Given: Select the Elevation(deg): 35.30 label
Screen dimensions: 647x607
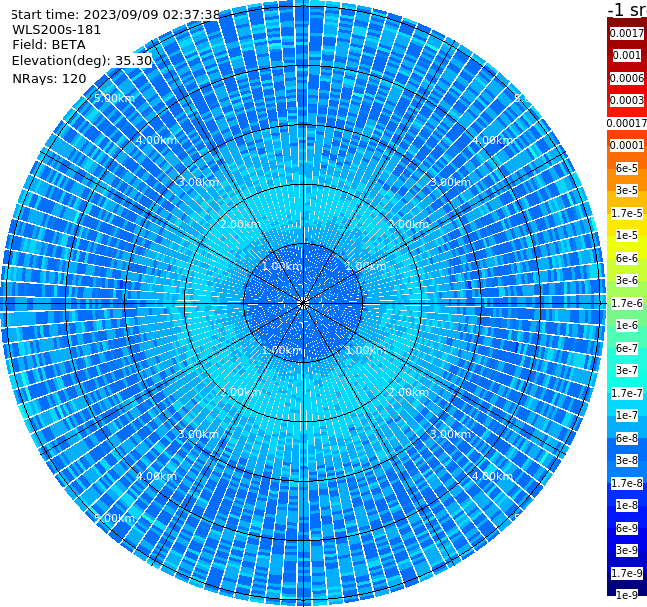Looking at the screenshot, I should click(82, 61).
